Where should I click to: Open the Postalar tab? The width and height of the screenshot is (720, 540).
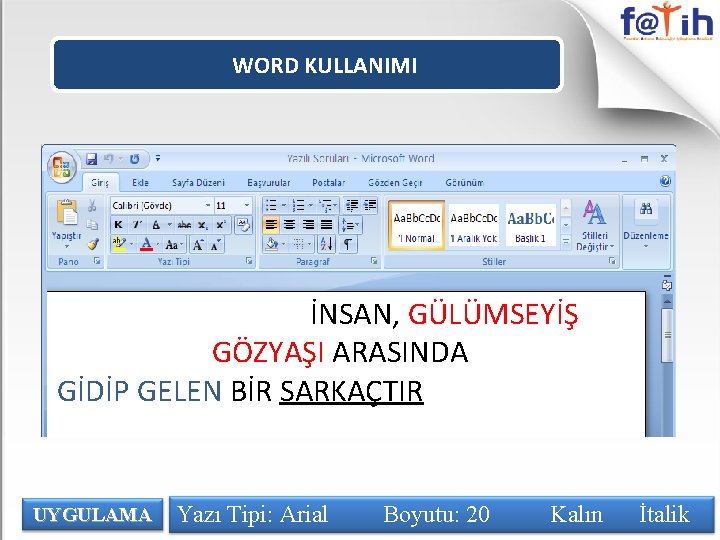click(x=329, y=183)
